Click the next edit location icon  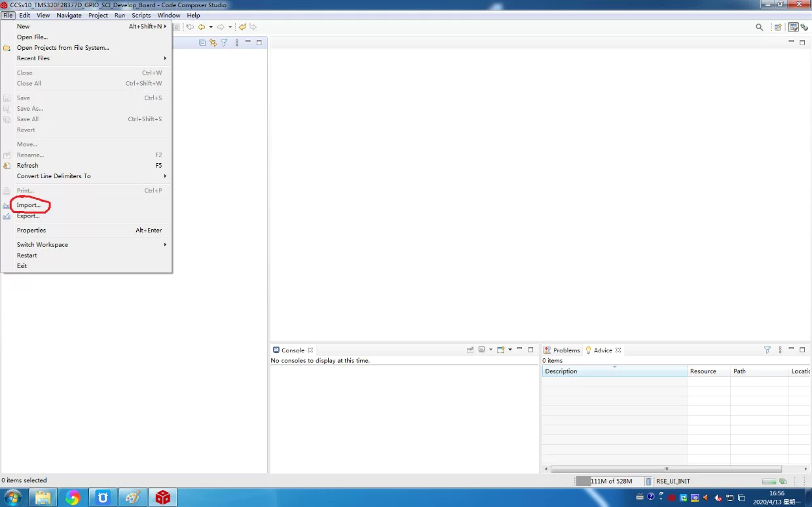253,27
